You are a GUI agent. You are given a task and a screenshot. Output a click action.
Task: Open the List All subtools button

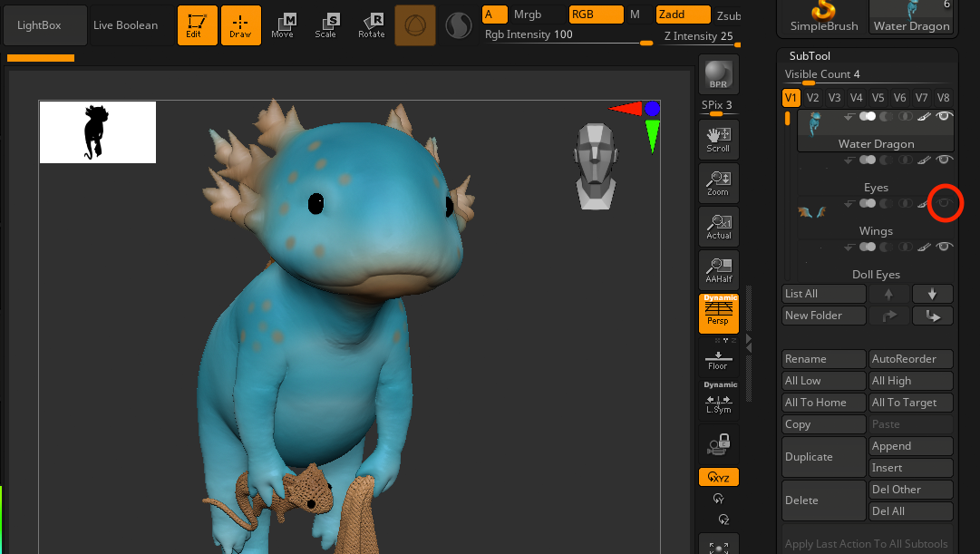(824, 294)
